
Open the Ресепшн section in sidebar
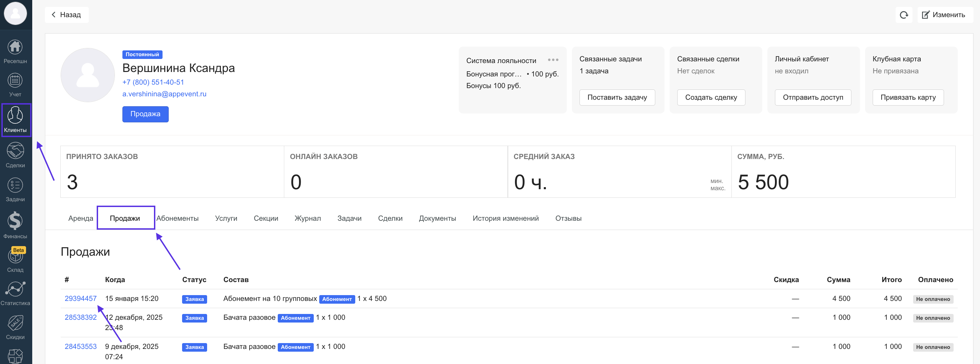[15, 51]
